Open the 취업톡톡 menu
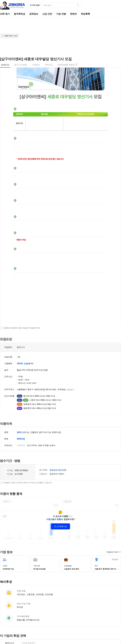121x644 pixels. coord(85,14)
